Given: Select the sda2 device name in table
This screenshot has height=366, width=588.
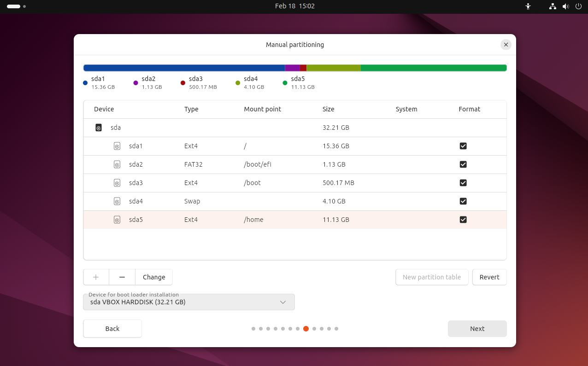Looking at the screenshot, I should [136, 164].
